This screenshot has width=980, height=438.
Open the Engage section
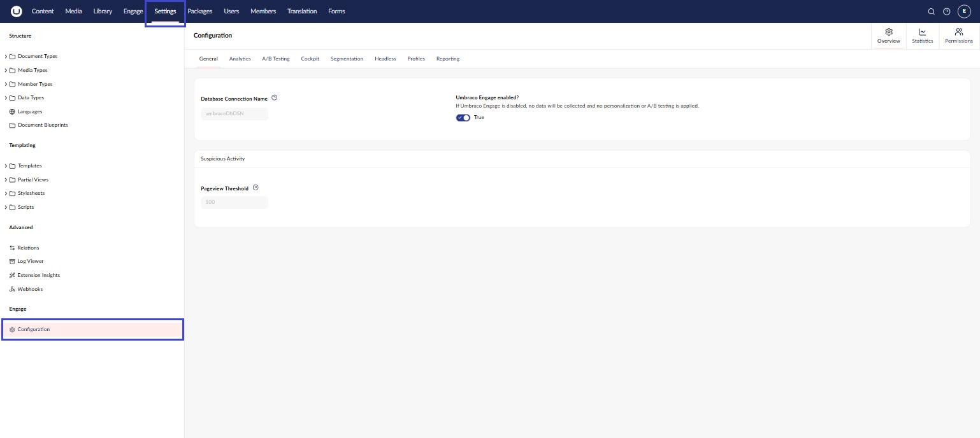tap(133, 11)
